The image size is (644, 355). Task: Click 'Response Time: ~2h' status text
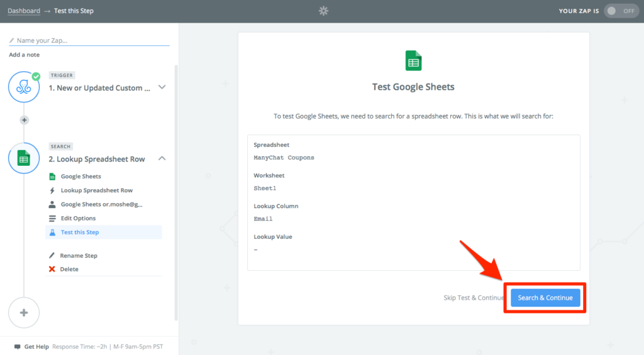click(80, 347)
